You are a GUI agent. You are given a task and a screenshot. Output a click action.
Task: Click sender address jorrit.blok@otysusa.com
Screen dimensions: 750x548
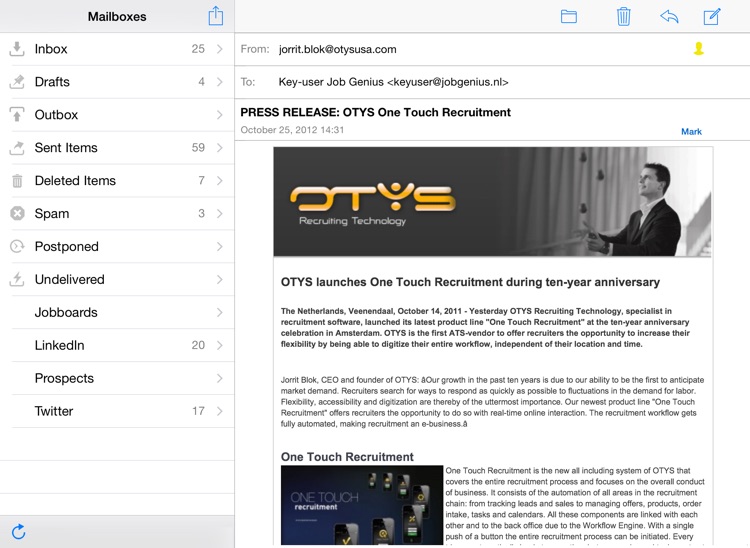[337, 49]
